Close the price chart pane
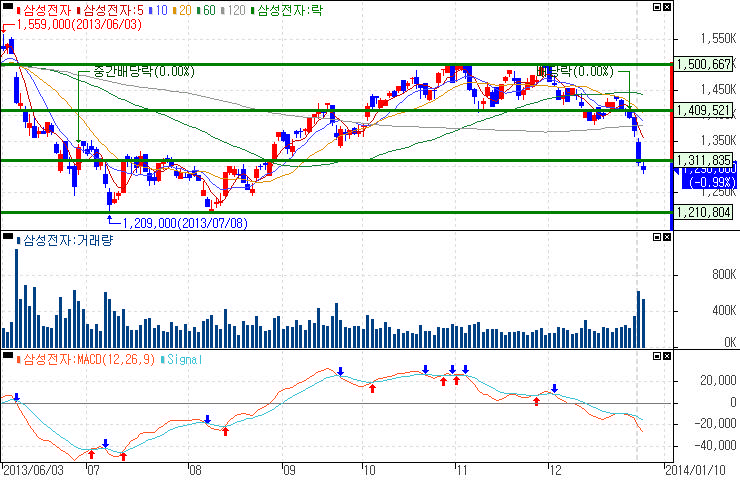This screenshot has width=740, height=480. pyautogui.click(x=666, y=7)
